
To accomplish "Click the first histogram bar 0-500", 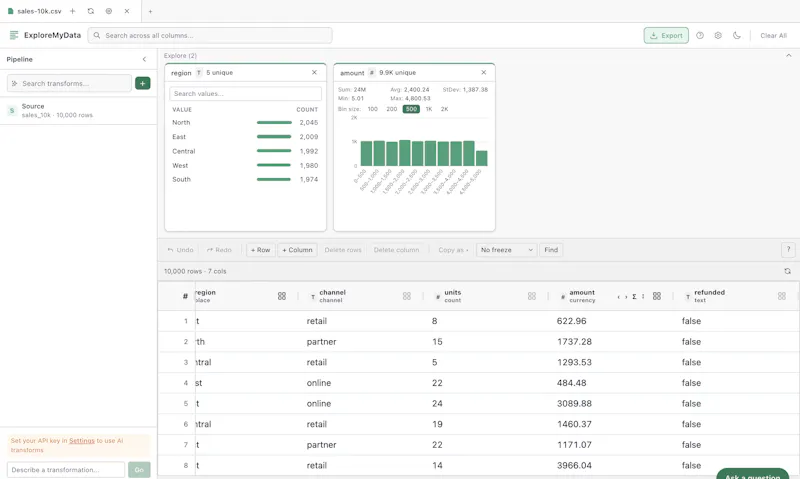I will [x=366, y=154].
